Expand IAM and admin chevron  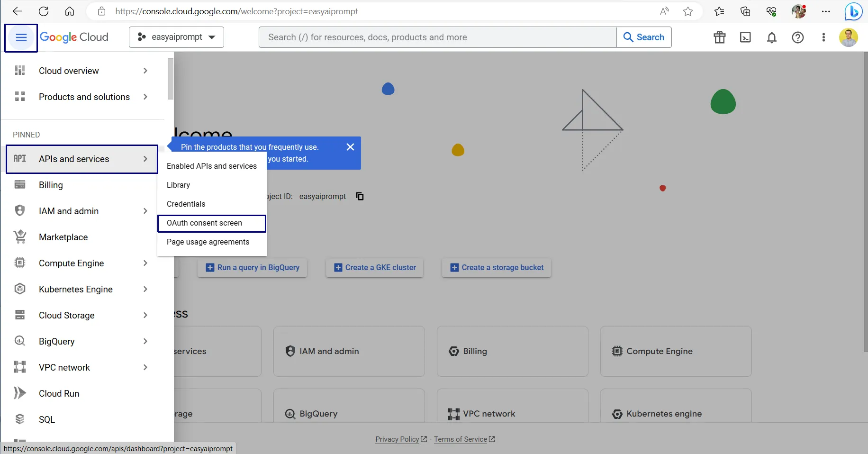tap(145, 211)
